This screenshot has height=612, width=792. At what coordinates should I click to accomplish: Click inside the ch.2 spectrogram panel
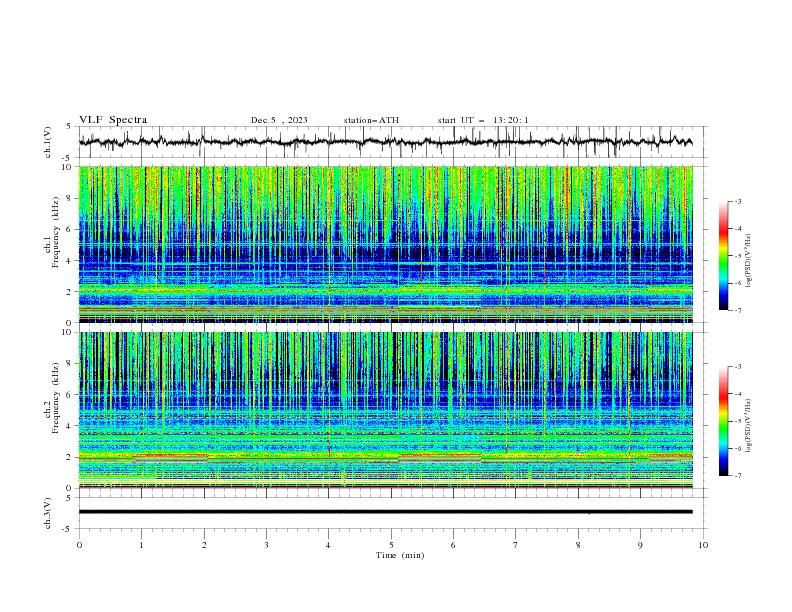coord(385,410)
